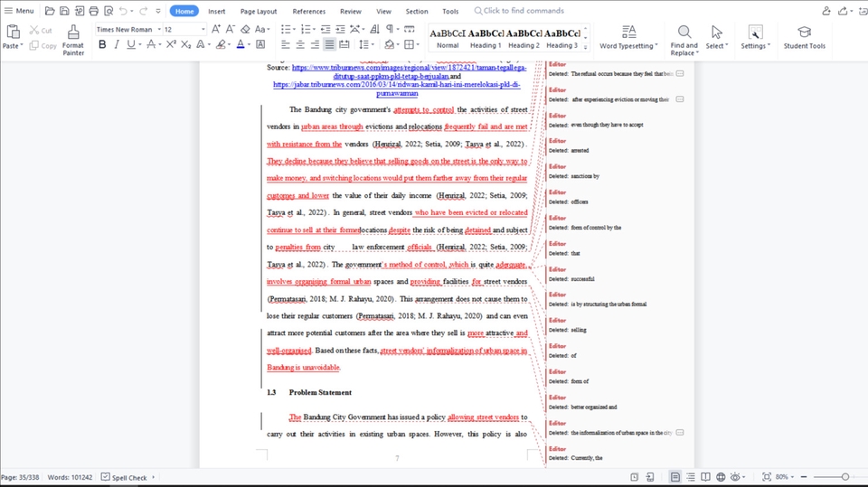The image size is (868, 487).
Task: Apply the Heading 1 style
Action: [x=486, y=38]
